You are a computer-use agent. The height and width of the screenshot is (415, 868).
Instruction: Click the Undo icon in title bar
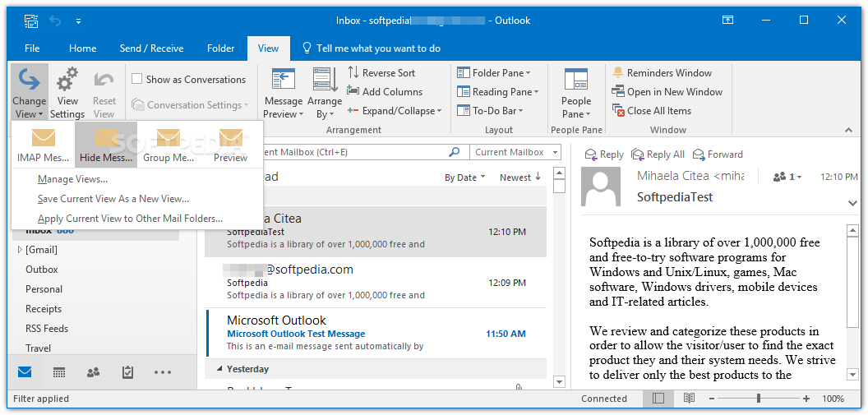(55, 21)
